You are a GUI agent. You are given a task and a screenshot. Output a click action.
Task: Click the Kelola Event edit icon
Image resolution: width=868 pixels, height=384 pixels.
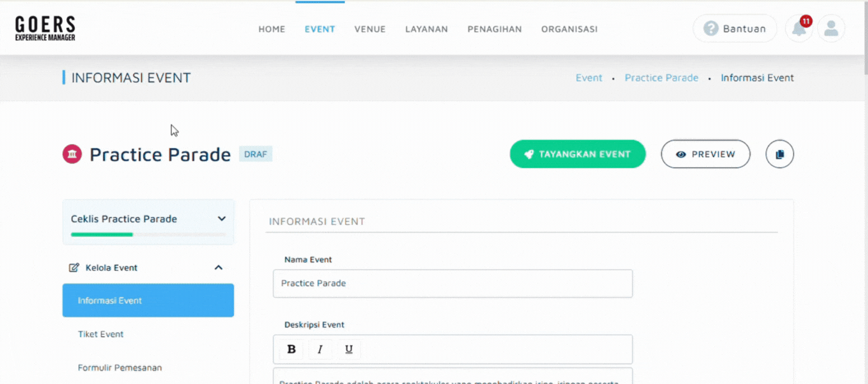tap(74, 268)
